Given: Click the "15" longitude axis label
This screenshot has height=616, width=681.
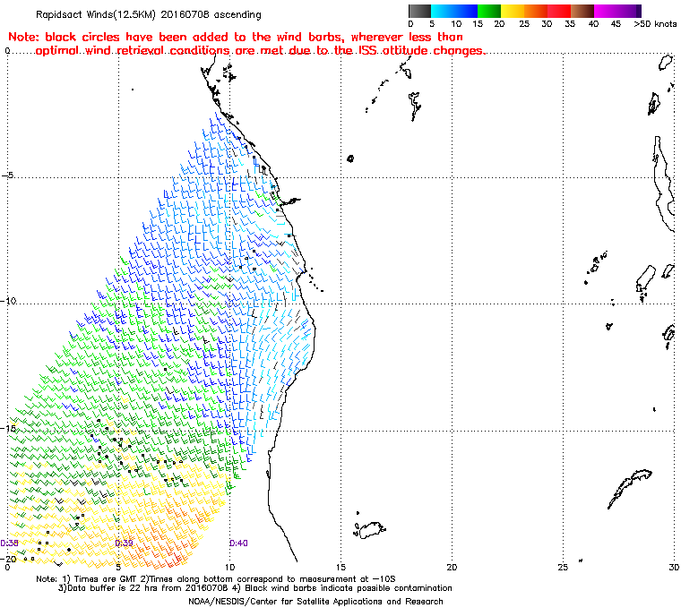Looking at the screenshot, I should (340, 567).
